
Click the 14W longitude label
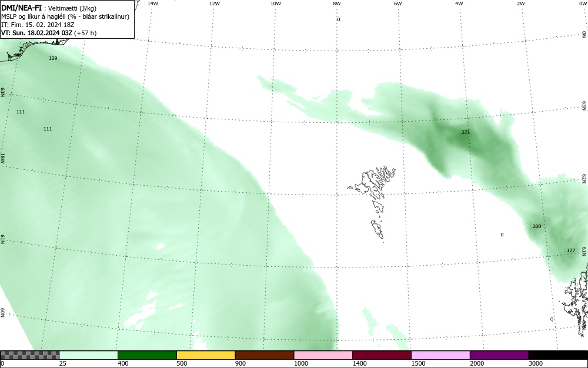153,4
